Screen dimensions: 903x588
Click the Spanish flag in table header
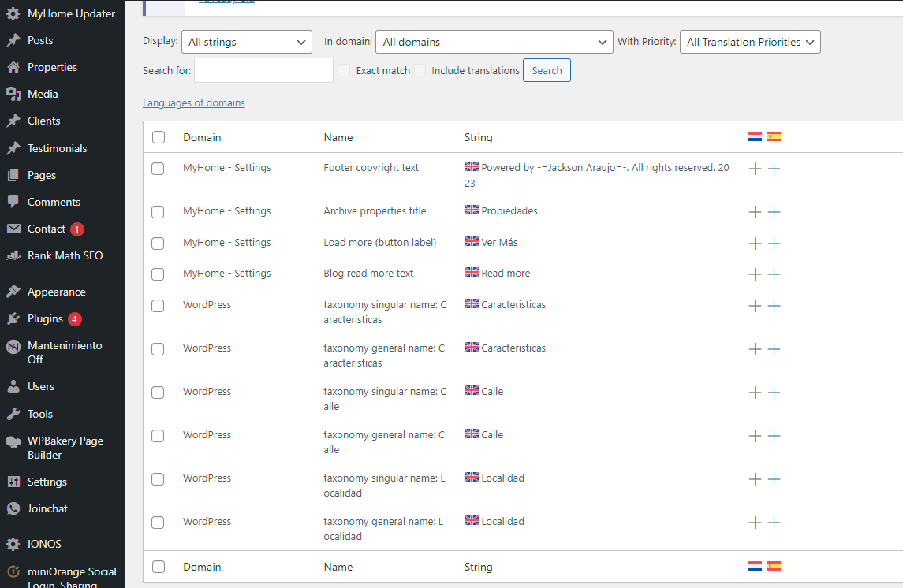pos(774,136)
